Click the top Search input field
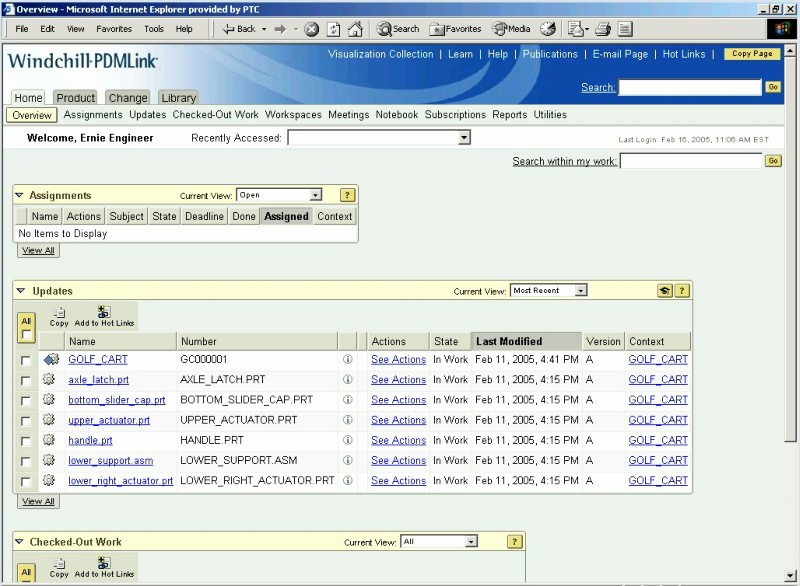Image resolution: width=800 pixels, height=586 pixels. click(690, 87)
